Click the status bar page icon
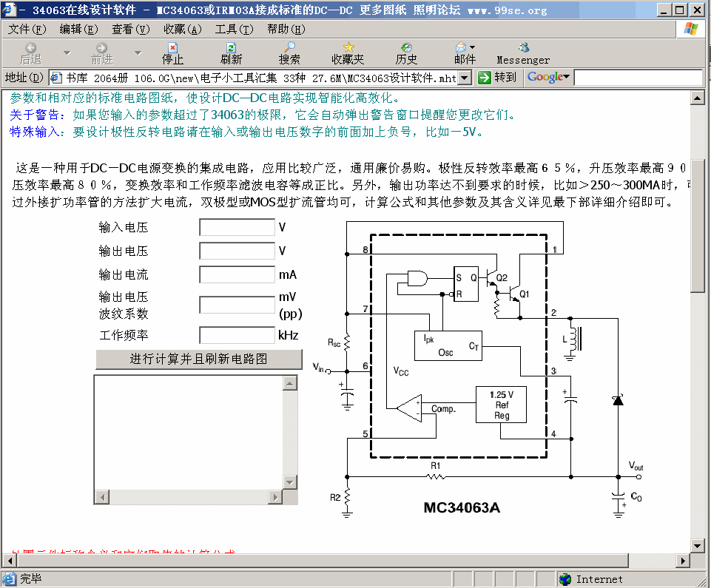Viewport: 711px width, 588px height. click(x=9, y=579)
